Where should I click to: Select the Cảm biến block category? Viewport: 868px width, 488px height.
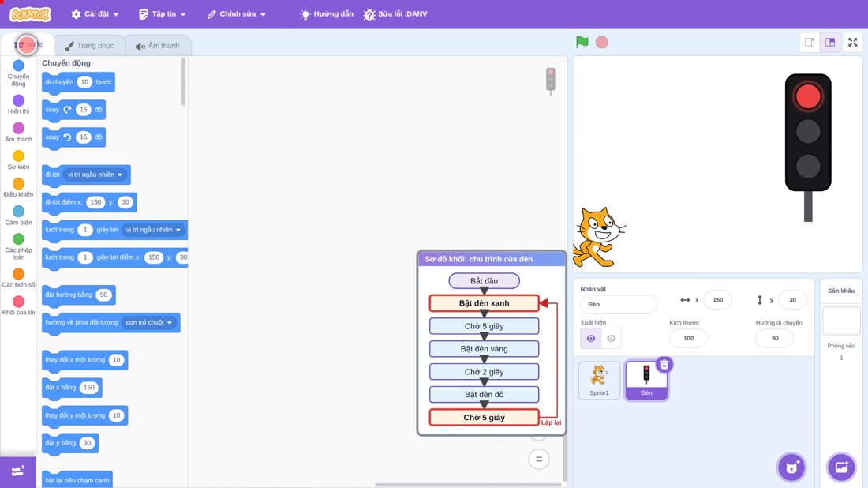18,216
